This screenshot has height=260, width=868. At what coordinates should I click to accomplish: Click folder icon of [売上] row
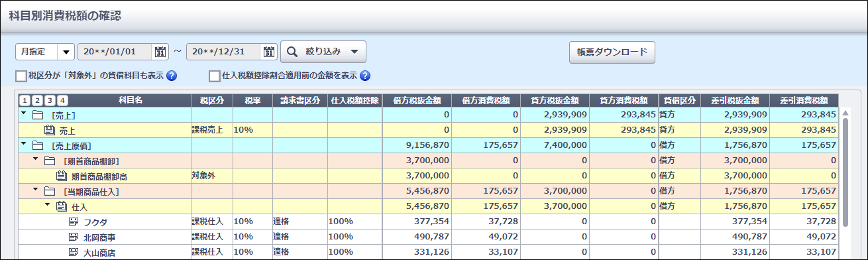pos(37,115)
